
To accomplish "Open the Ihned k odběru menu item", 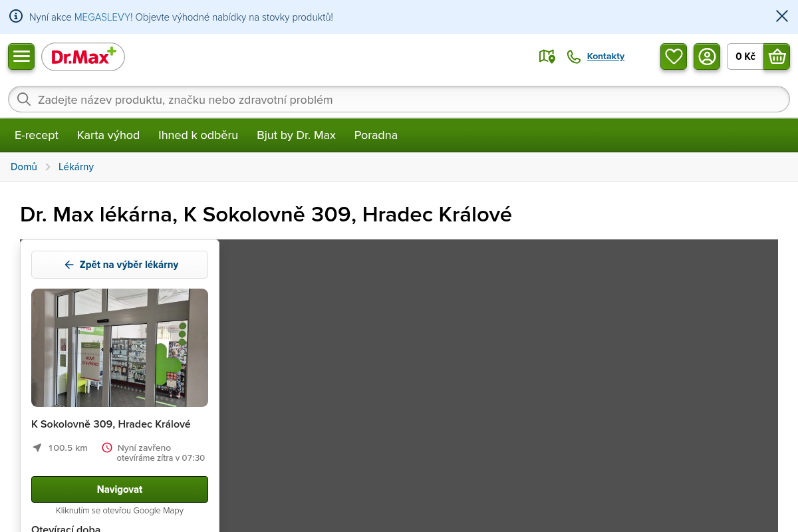I will click(x=198, y=135).
